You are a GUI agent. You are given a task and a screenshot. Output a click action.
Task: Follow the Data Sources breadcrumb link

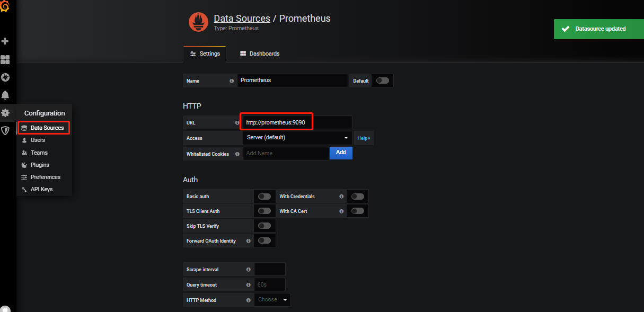[242, 19]
